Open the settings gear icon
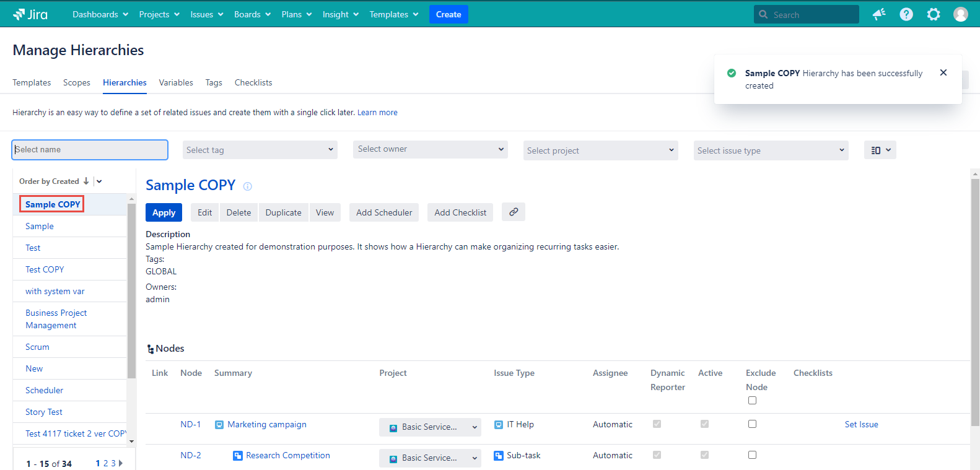 (934, 14)
